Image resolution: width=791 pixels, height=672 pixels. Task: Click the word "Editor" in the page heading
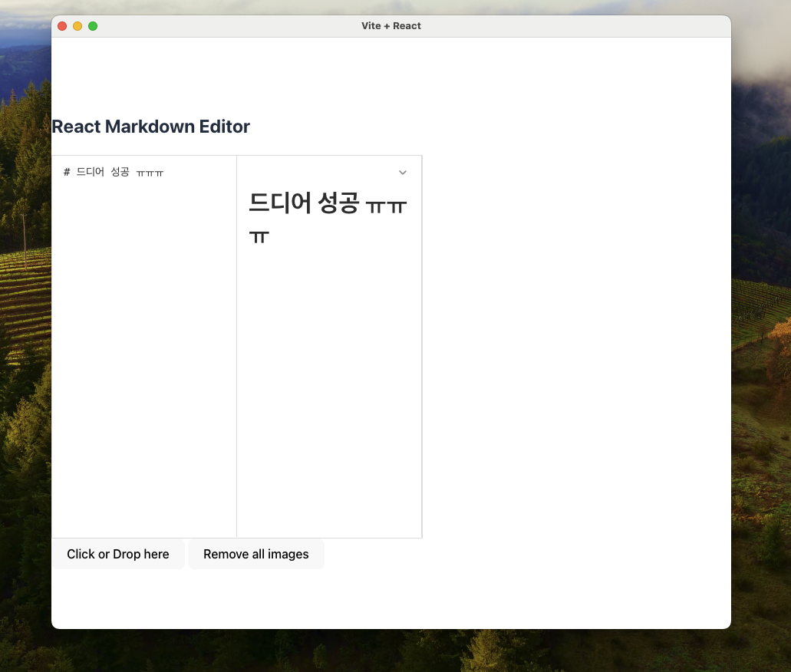point(225,127)
